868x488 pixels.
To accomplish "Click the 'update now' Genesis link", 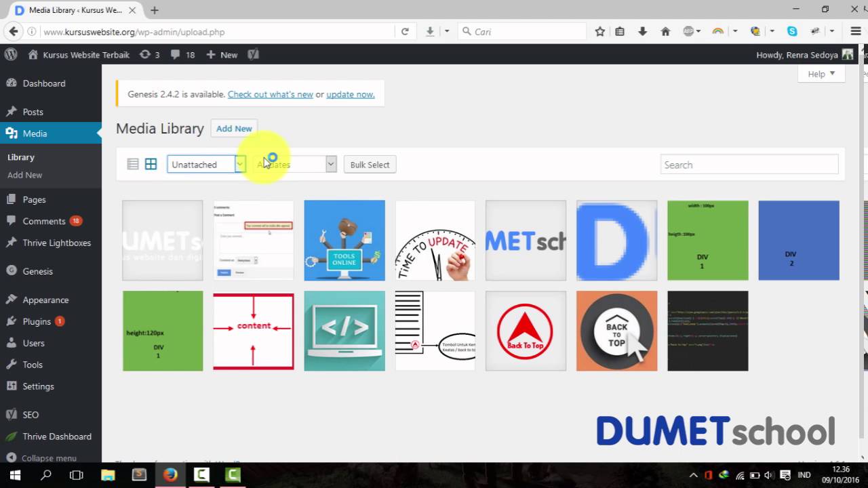I will click(351, 94).
